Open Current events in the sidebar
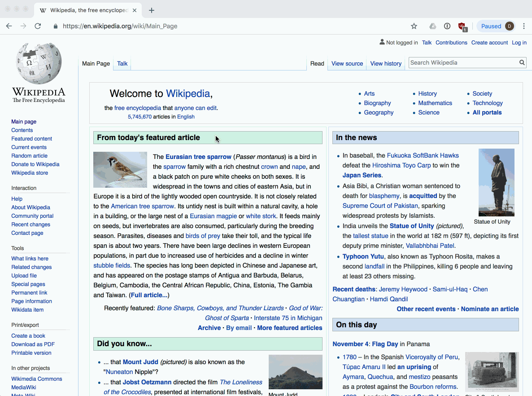This screenshot has height=396, width=532. (x=29, y=147)
